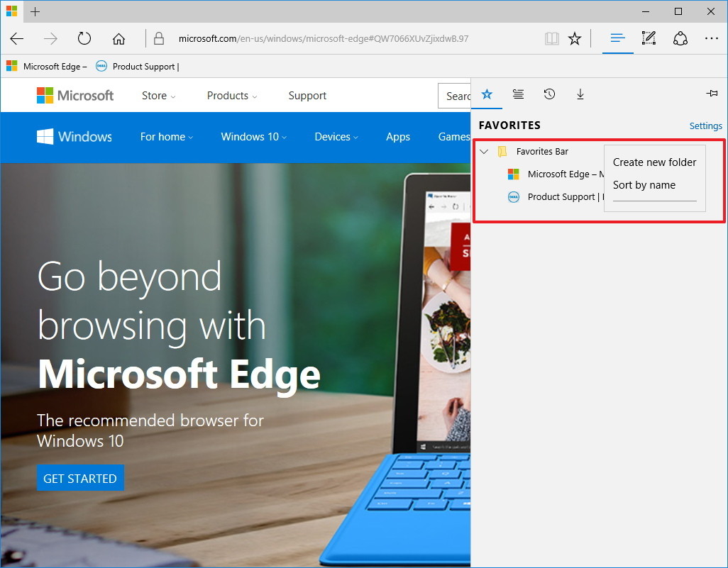Click the Windows logo link
This screenshot has width=728, height=568.
click(75, 136)
